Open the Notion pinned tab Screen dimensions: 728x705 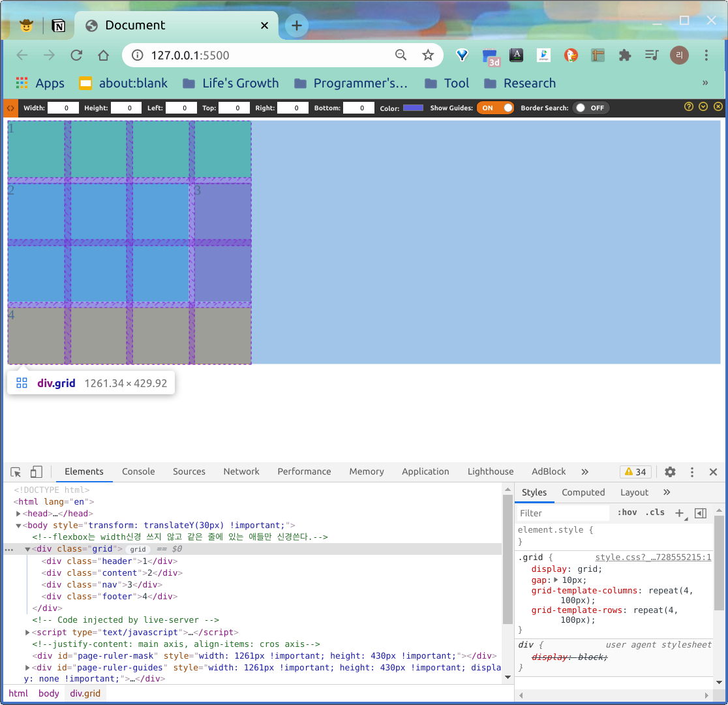(59, 25)
